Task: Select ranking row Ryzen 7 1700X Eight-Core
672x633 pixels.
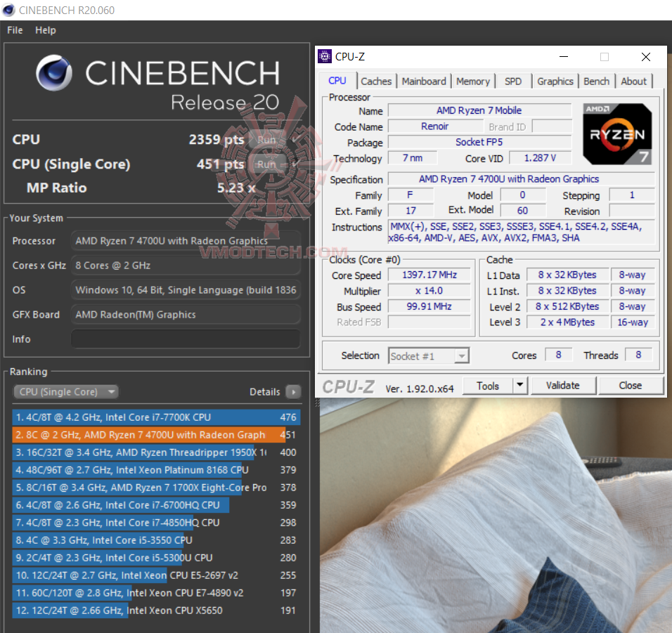Action: tap(156, 488)
